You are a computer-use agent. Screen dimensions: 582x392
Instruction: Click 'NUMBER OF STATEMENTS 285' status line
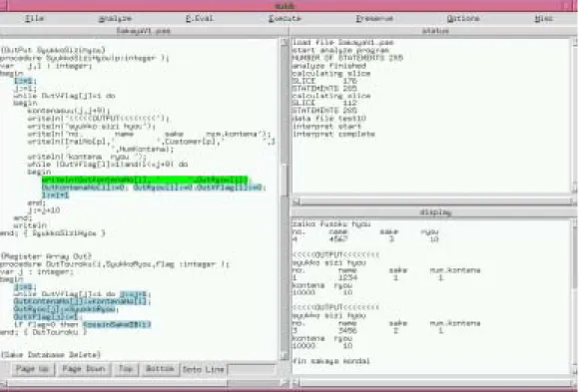[347, 58]
